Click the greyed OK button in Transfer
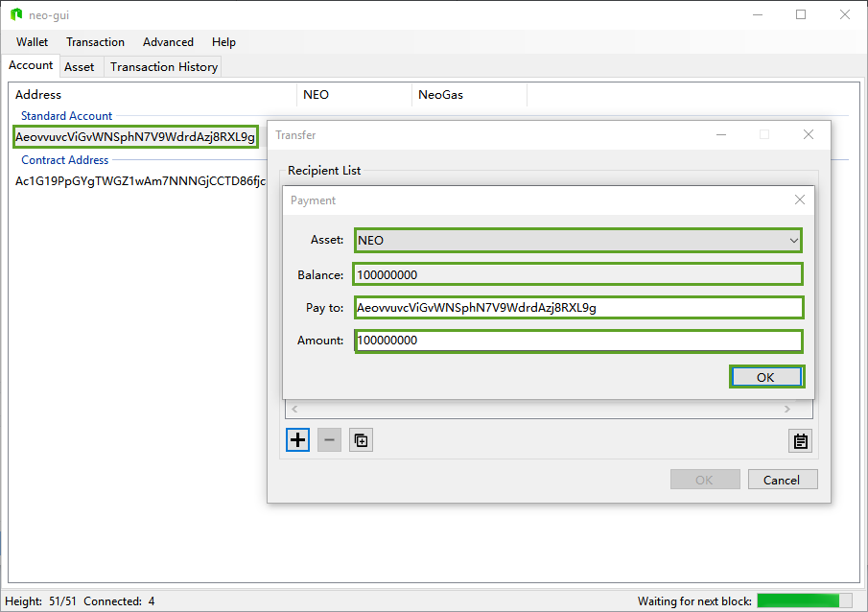The image size is (868, 612). click(x=705, y=480)
